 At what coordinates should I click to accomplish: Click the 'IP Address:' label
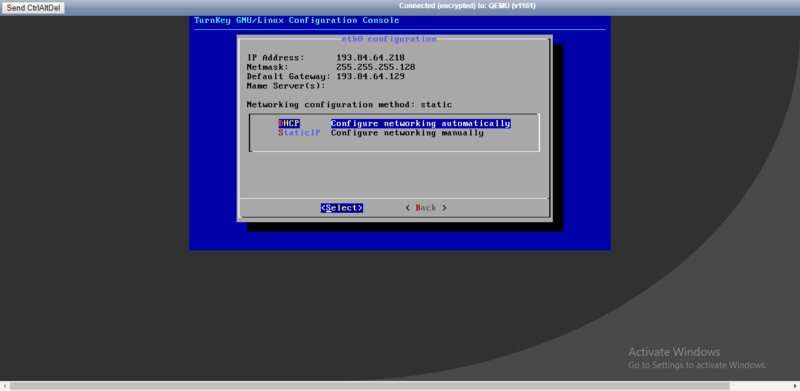(x=276, y=58)
